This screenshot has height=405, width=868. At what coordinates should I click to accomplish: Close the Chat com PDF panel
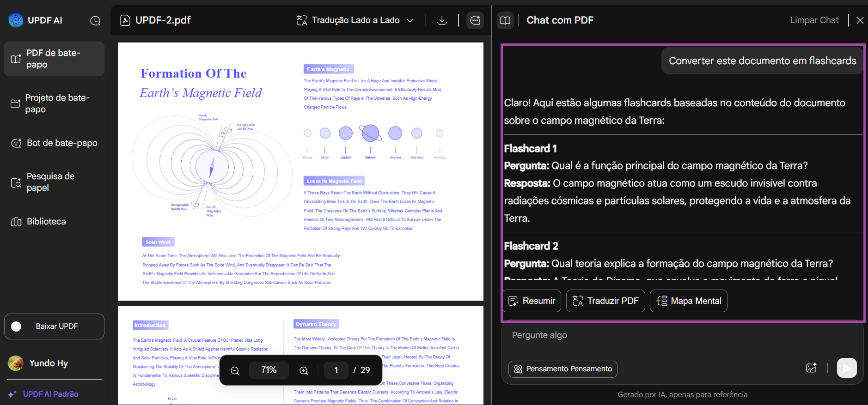pos(860,20)
